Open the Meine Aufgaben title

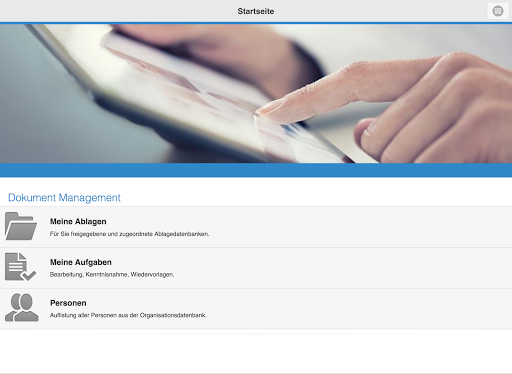point(81,262)
